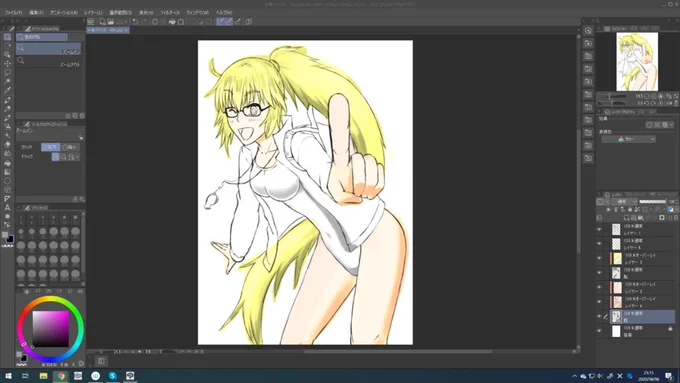Click the Redo arrow in command bar
Viewport: 680px width, 383px height.
(x=144, y=22)
